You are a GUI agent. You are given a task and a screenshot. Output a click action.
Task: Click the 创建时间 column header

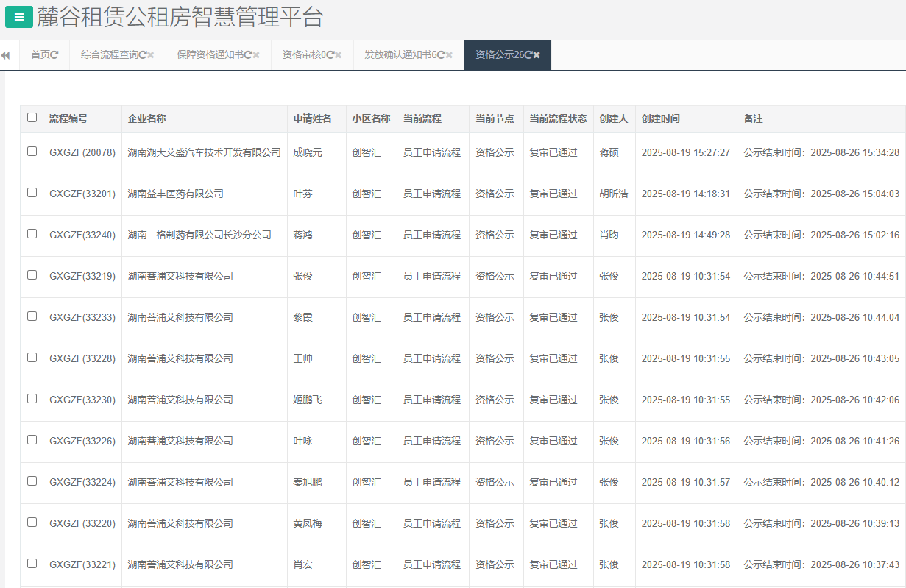tap(660, 118)
